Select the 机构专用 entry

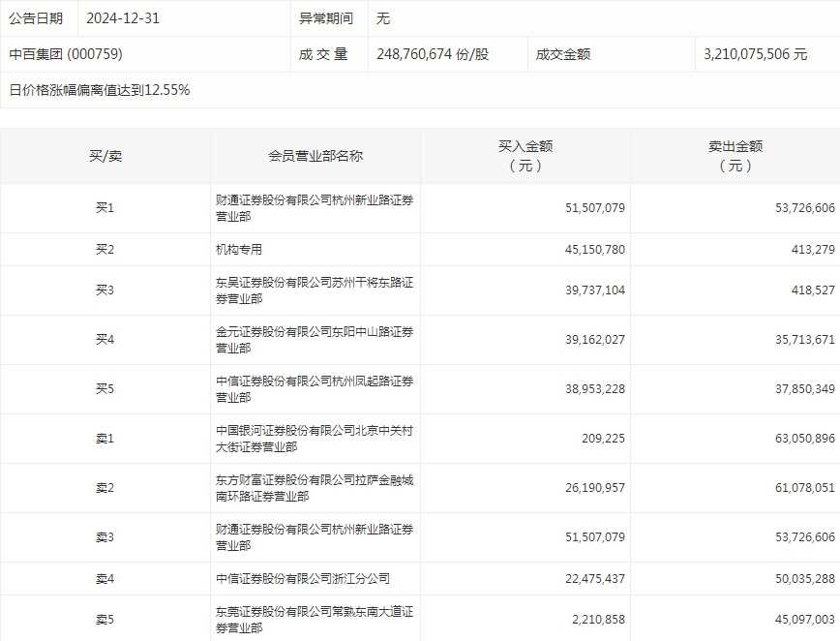239,250
